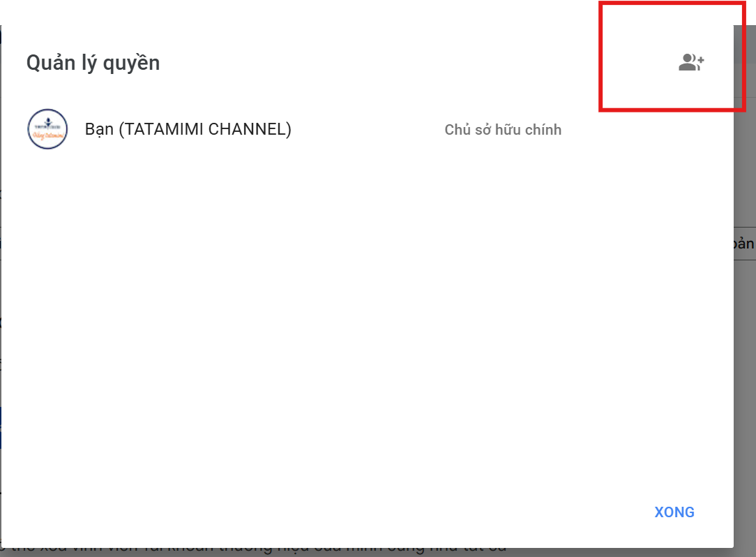Image resolution: width=756 pixels, height=557 pixels.
Task: Click the Quản lý quyền dialog title
Action: (x=93, y=62)
